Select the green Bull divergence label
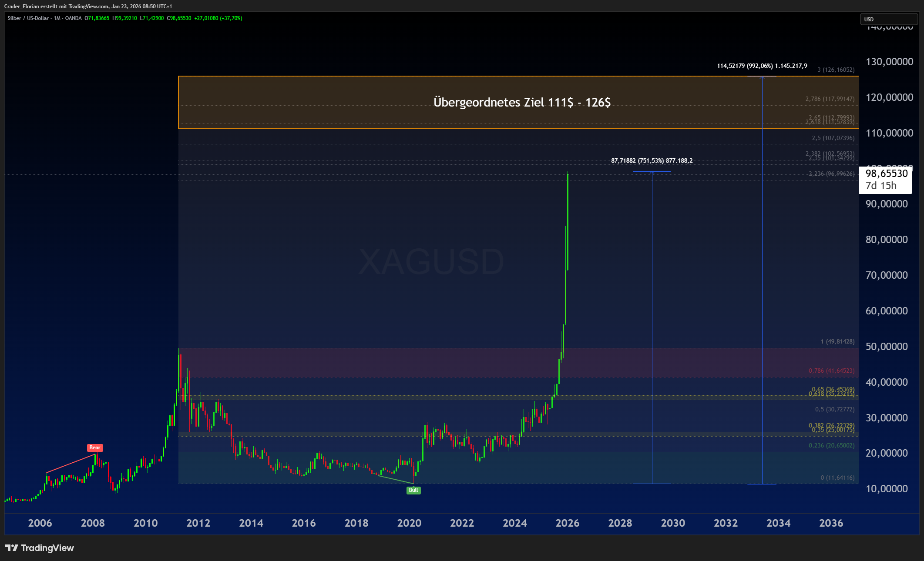The width and height of the screenshot is (924, 561). click(413, 490)
